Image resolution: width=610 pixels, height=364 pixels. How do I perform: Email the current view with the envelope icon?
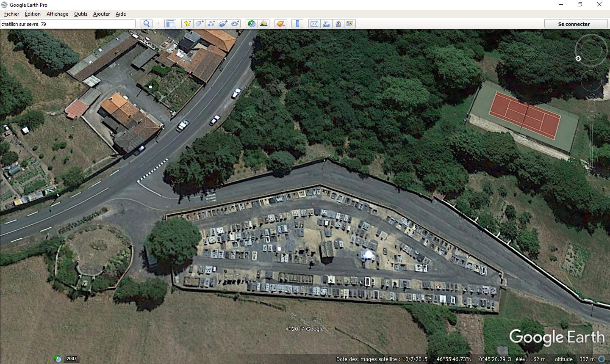point(314,24)
